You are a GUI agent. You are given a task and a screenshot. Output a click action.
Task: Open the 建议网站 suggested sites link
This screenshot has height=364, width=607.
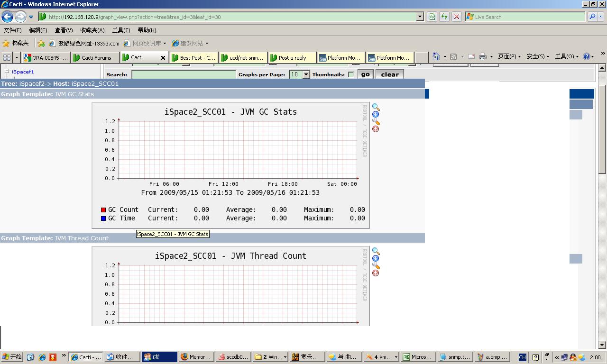190,43
